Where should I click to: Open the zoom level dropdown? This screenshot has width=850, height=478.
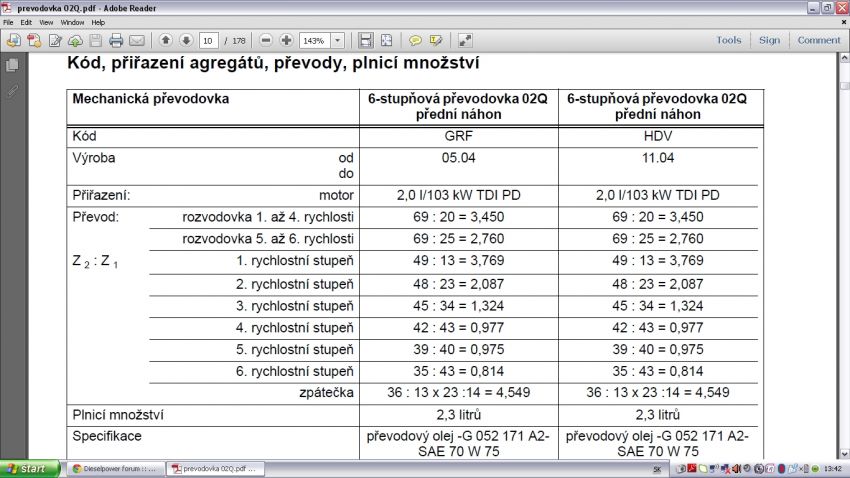[337, 41]
